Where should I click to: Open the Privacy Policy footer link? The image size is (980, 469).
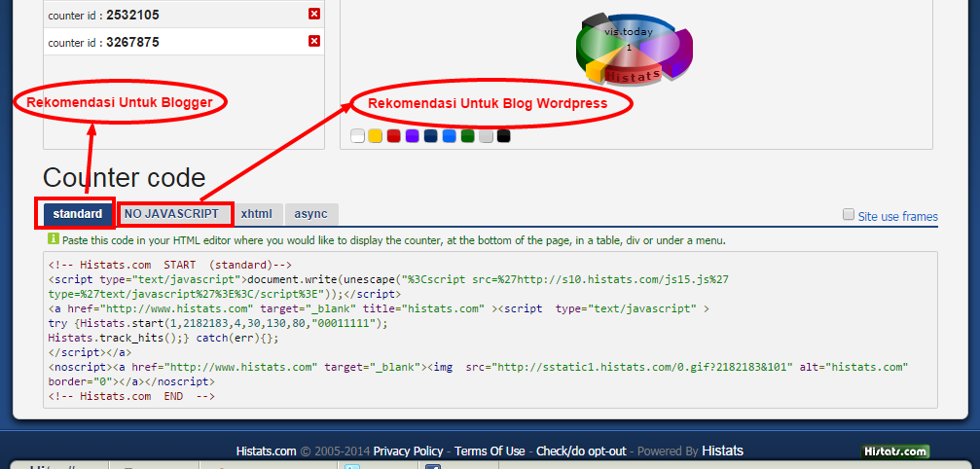(408, 451)
